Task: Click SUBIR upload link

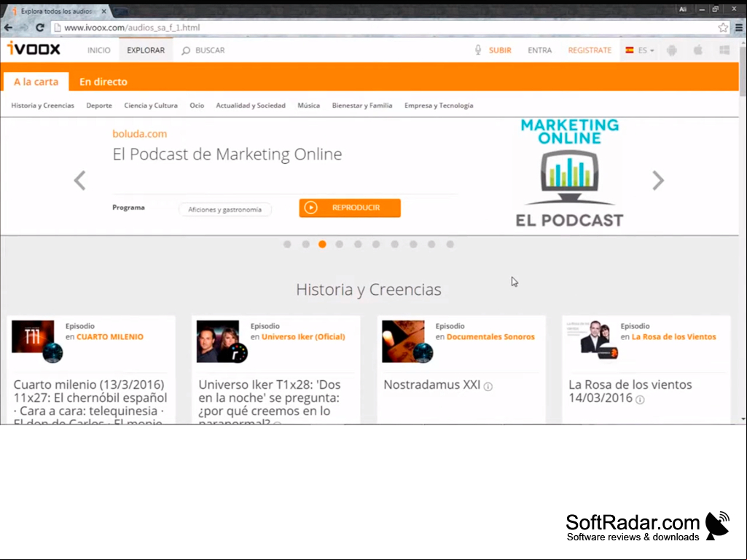Action: point(500,50)
